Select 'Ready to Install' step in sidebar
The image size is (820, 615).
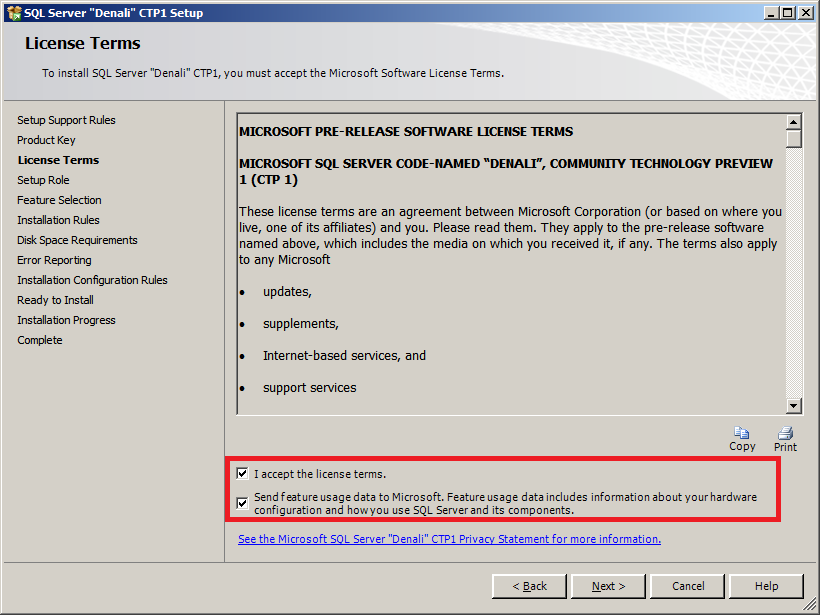click(x=55, y=300)
